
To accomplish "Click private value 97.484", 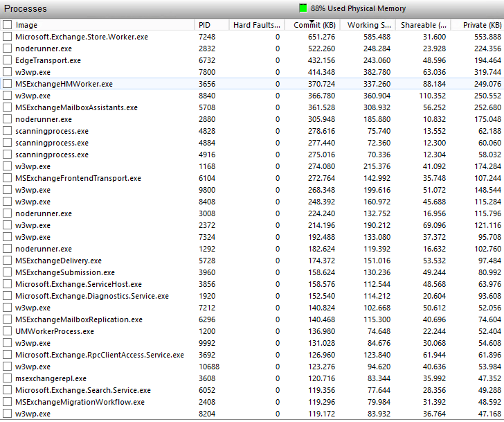I will [x=489, y=261].
